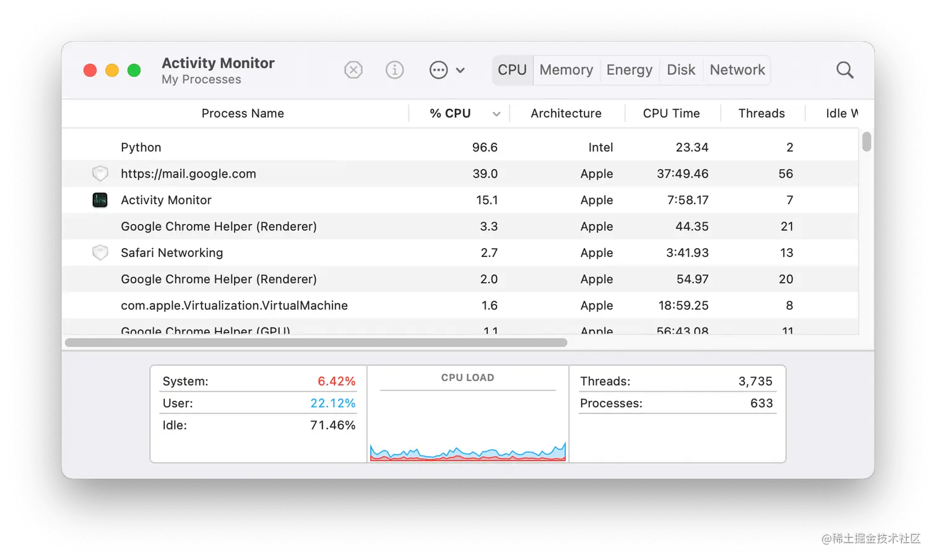
Task: Toggle the % CPU sort direction arrow
Action: pyautogui.click(x=496, y=114)
